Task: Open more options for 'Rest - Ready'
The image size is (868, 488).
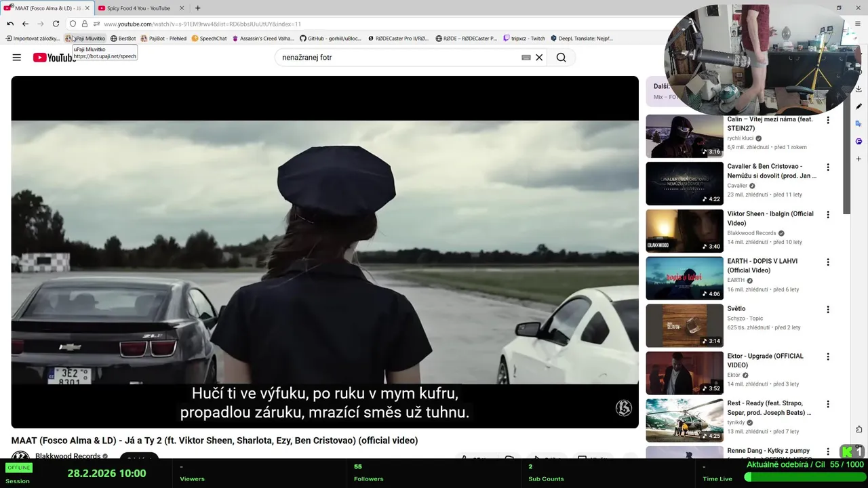Action: click(x=827, y=405)
